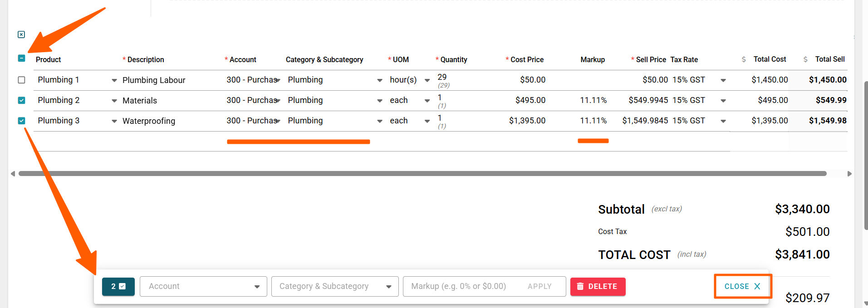868x308 pixels.
Task: Click the left arrow of the horizontal scrollbar
Action: (13, 174)
